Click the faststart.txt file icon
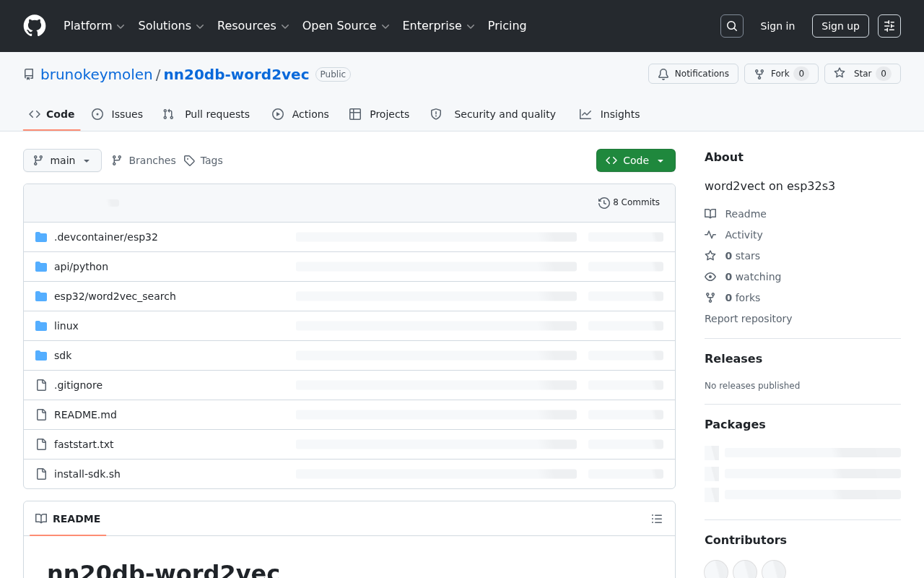Image resolution: width=924 pixels, height=578 pixels. click(x=41, y=444)
